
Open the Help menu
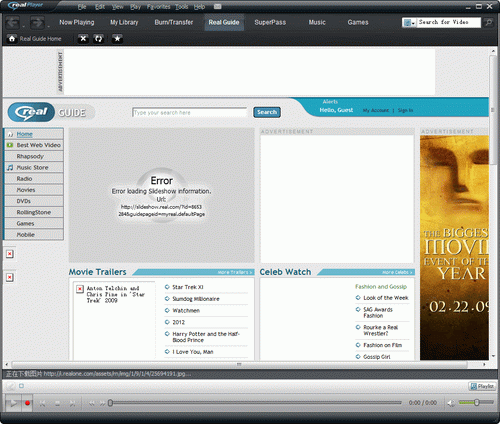(199, 7)
